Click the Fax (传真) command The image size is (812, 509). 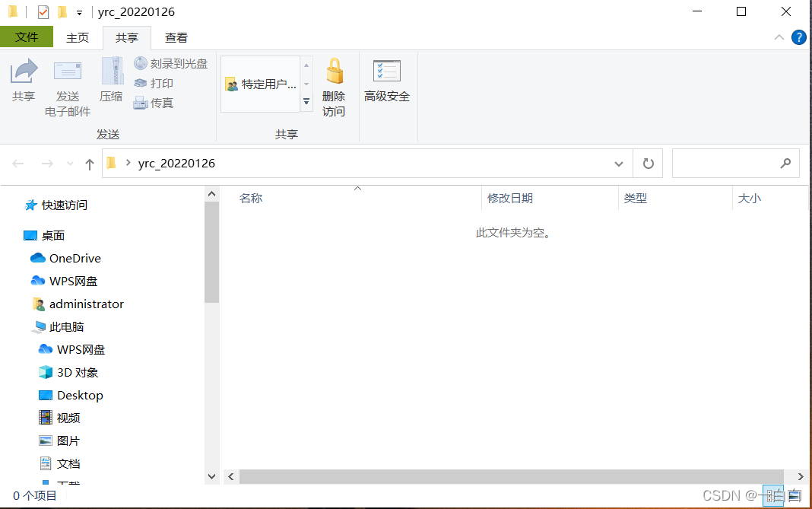(x=154, y=103)
